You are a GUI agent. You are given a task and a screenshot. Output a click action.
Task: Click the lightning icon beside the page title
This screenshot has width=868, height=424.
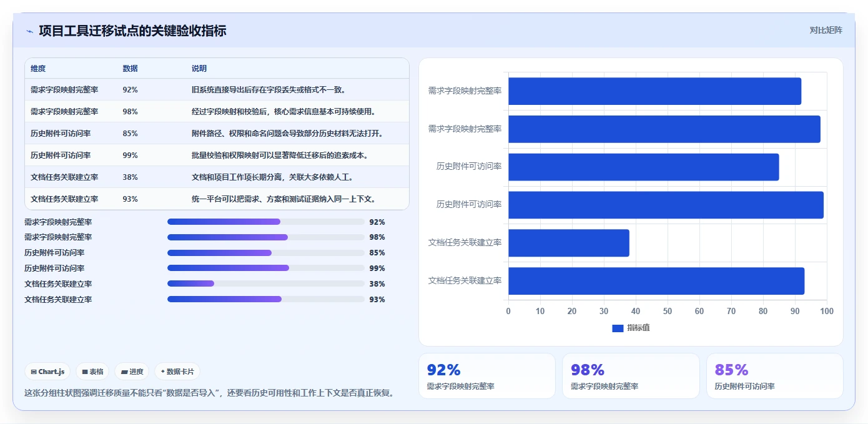tap(30, 31)
